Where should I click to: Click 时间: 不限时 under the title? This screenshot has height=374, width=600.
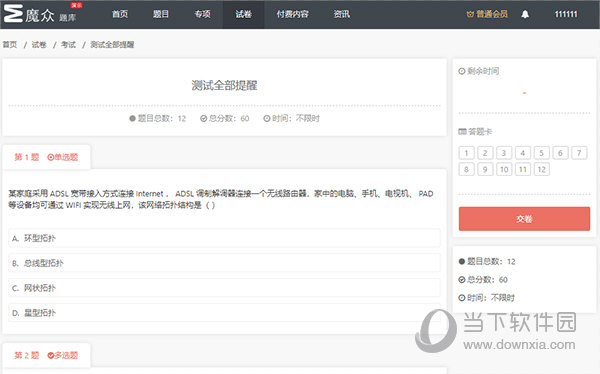pos(292,118)
